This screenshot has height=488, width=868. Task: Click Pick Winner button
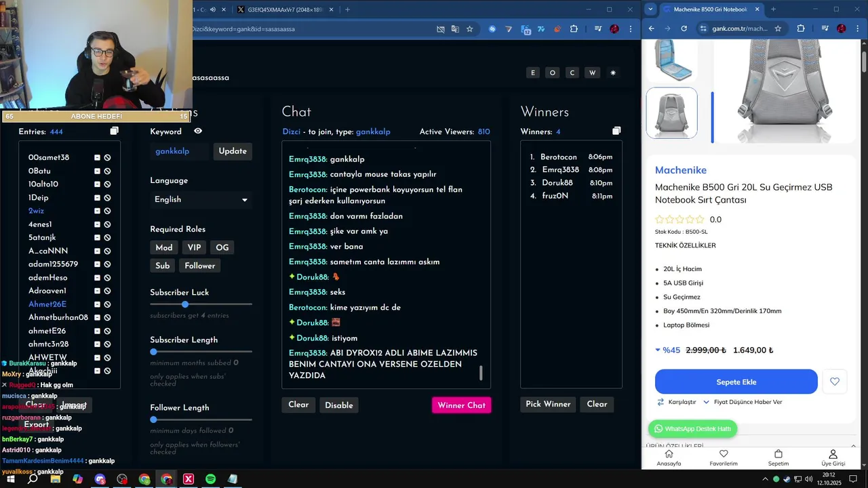[548, 404]
